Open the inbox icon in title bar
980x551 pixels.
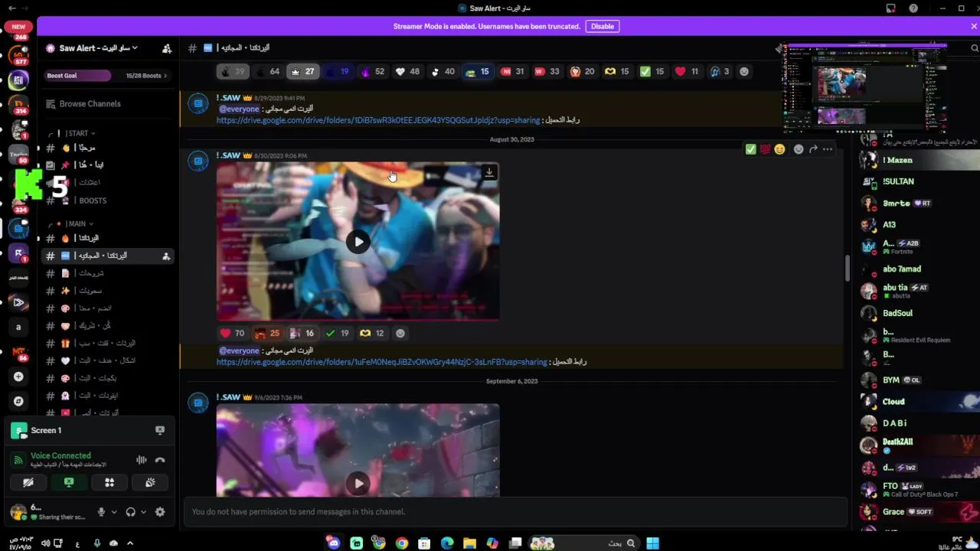[891, 8]
